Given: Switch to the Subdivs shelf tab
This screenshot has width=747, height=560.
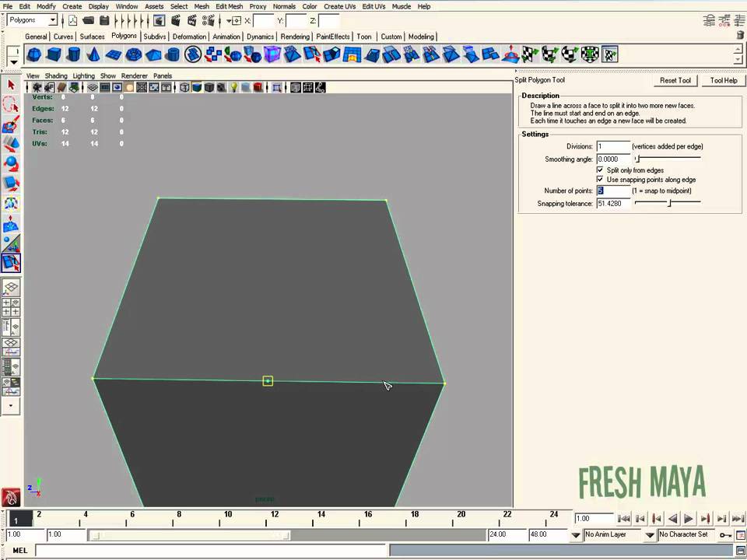Looking at the screenshot, I should coord(155,37).
